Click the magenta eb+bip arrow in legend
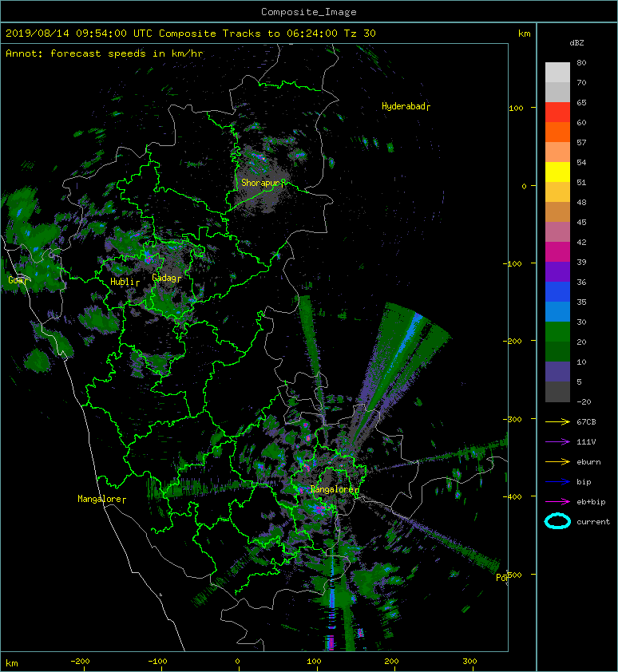 tap(557, 501)
